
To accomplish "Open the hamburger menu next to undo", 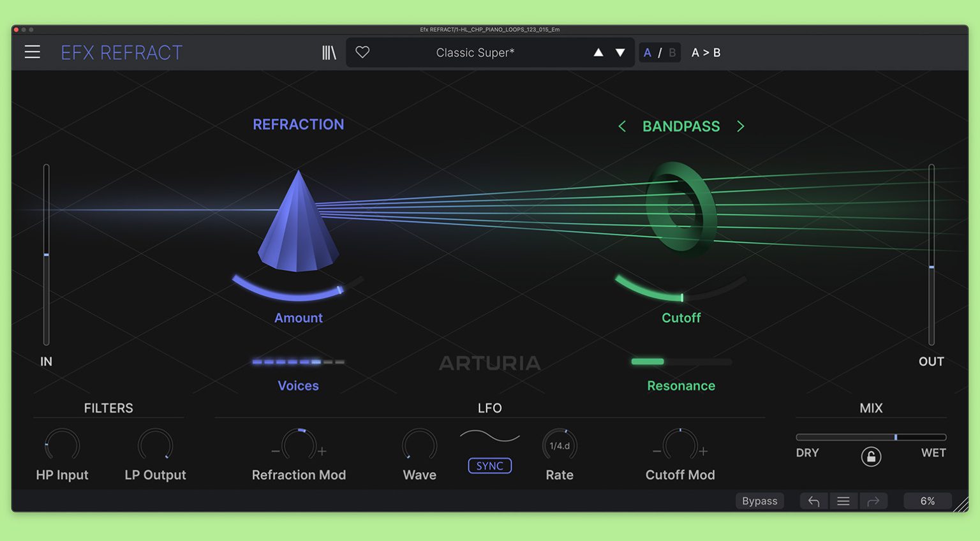I will [x=843, y=501].
